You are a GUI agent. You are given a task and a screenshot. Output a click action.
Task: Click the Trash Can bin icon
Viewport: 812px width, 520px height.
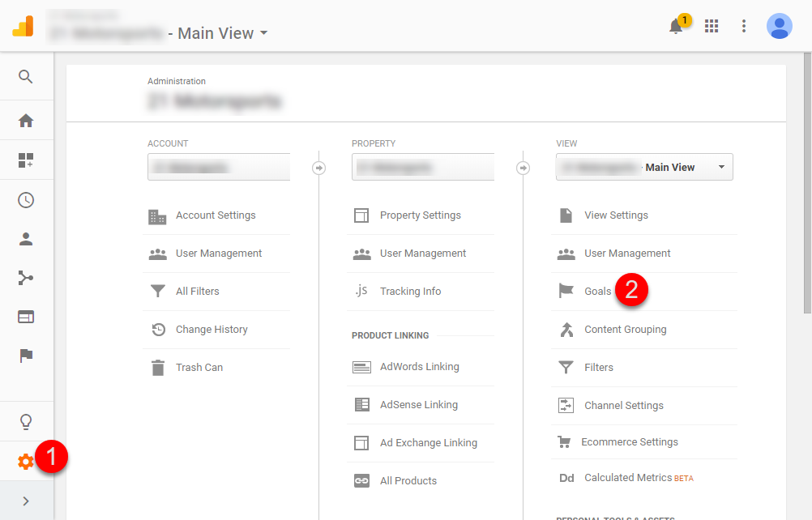[158, 368]
